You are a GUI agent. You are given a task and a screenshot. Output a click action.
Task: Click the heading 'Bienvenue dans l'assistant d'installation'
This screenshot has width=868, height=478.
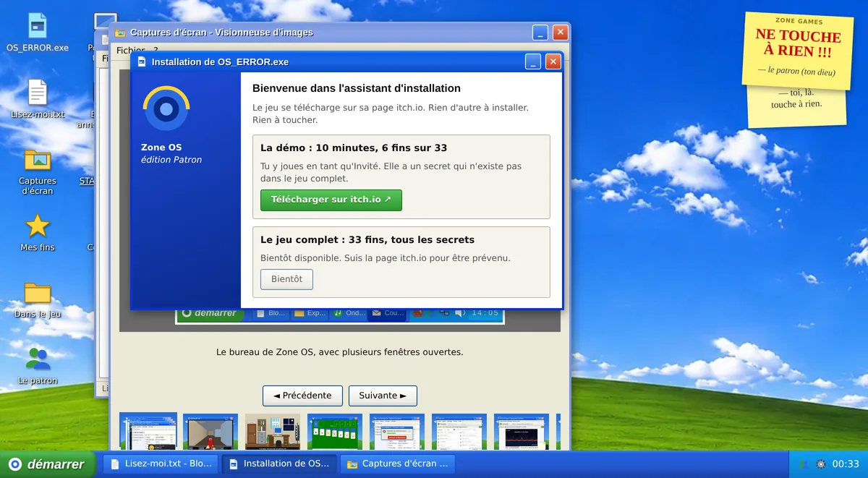tap(357, 88)
